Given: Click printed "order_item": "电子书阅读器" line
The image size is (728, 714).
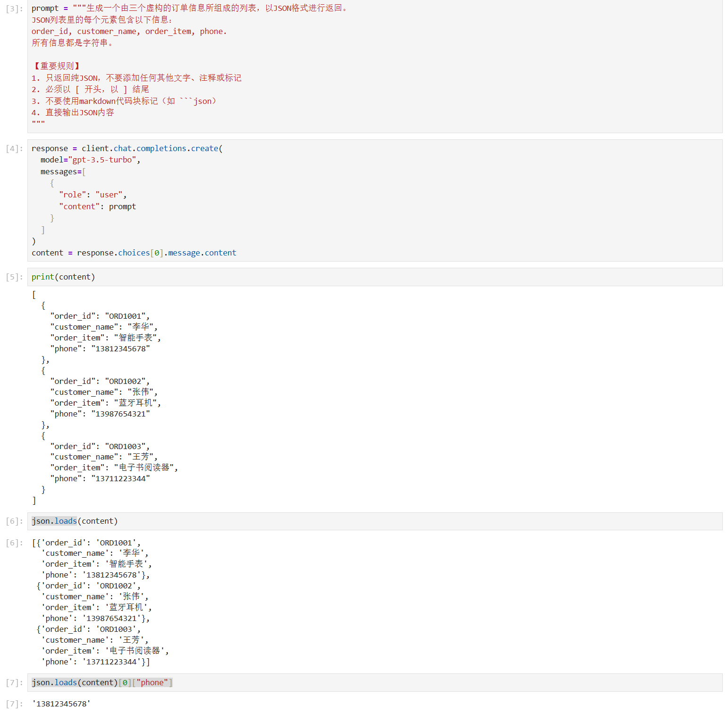Looking at the screenshot, I should [x=114, y=467].
